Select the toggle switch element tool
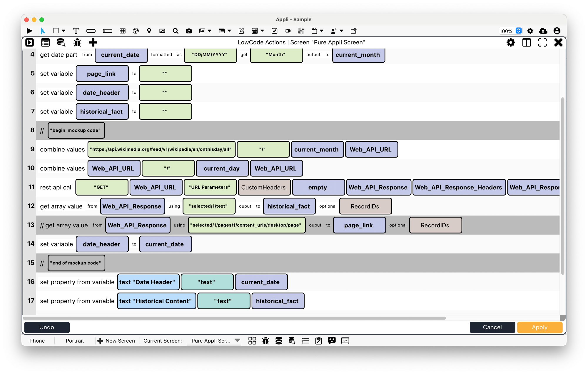 click(x=288, y=31)
